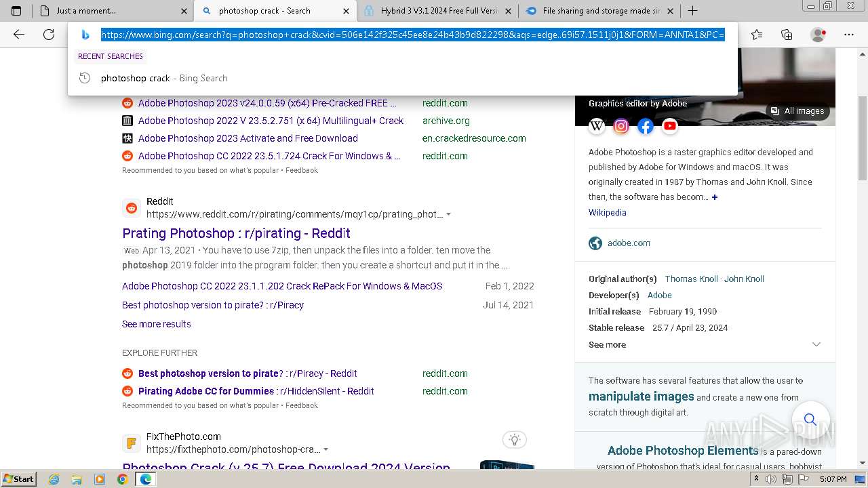
Task: Click the 'All images' button
Action: (797, 111)
